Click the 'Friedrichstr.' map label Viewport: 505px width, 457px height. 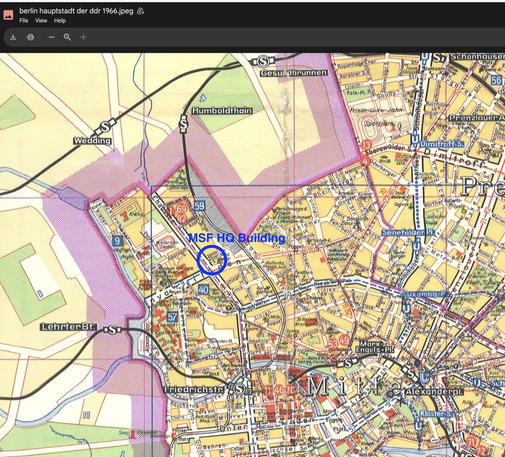(194, 389)
